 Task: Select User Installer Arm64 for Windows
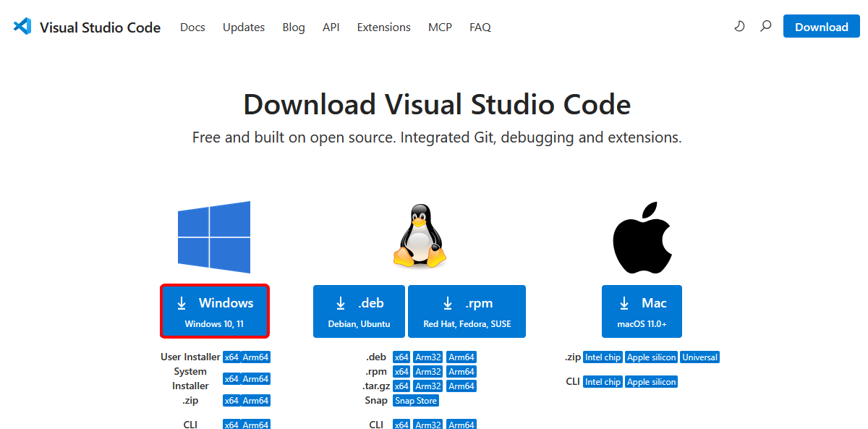pos(255,357)
